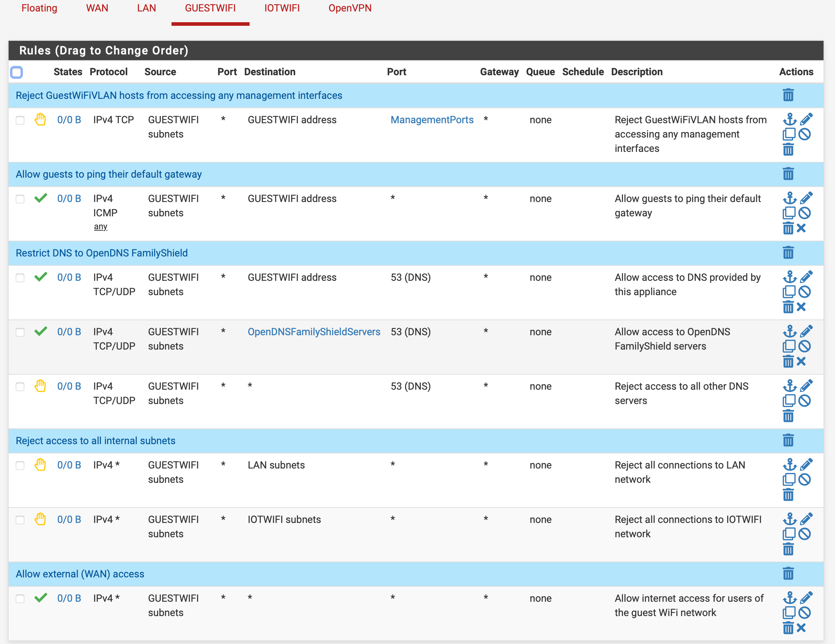This screenshot has width=835, height=644.
Task: Delete the "Allow external (WAN) access" separator
Action: pyautogui.click(x=788, y=573)
